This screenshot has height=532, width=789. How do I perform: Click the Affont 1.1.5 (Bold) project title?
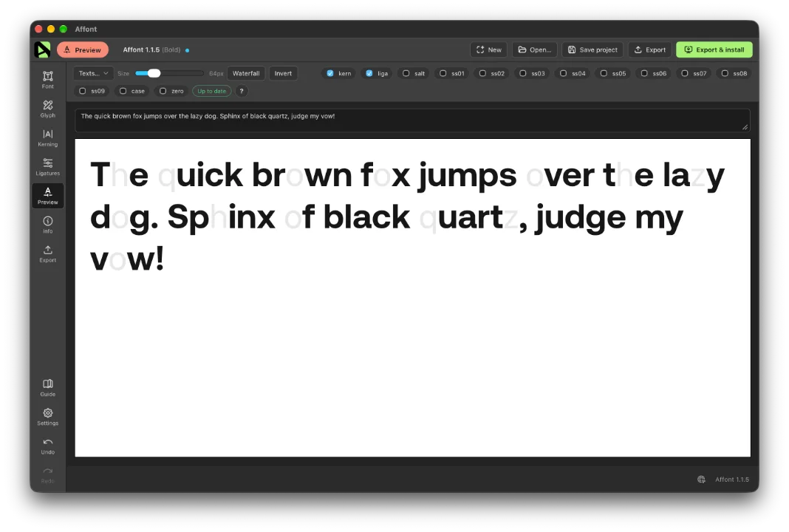click(151, 50)
